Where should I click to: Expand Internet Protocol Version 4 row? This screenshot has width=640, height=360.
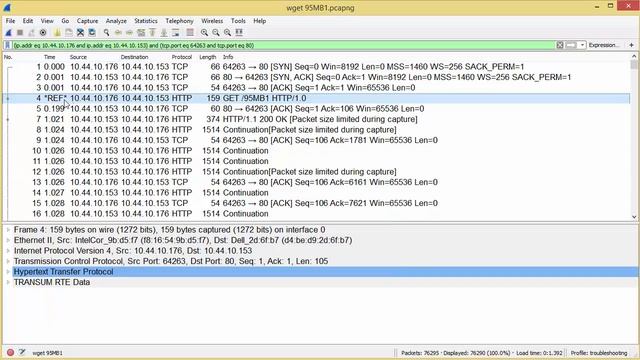click(8, 251)
